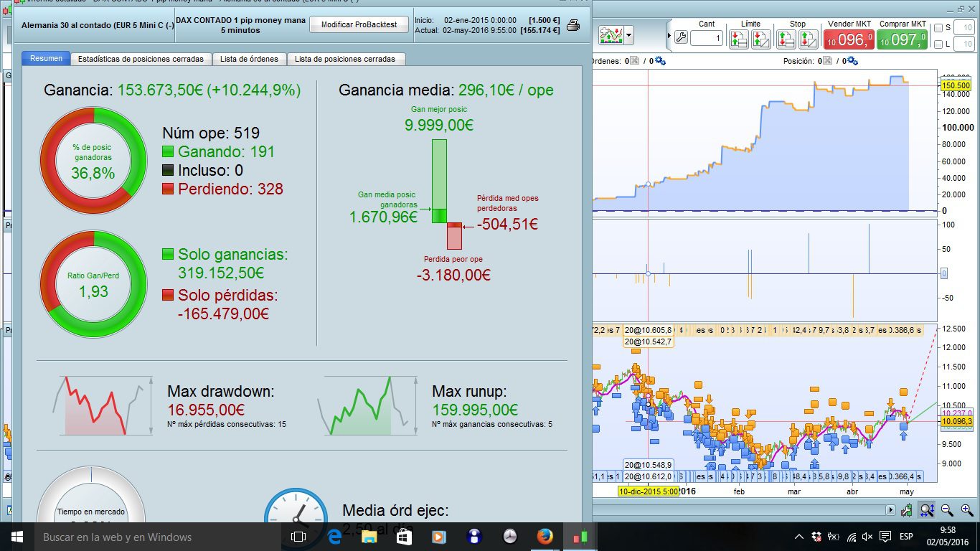This screenshot has height=551, width=980.
Task: Click the first Stop order icon
Action: 786,39
